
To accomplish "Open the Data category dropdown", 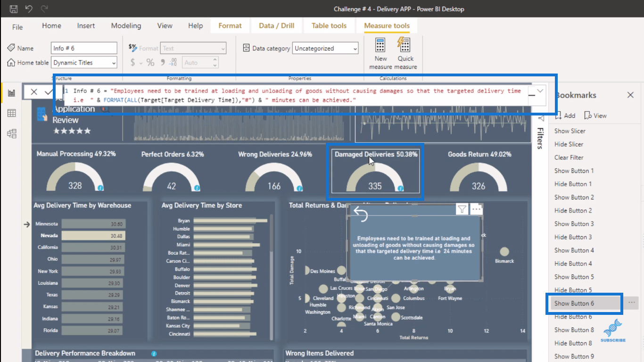I will coord(355,48).
